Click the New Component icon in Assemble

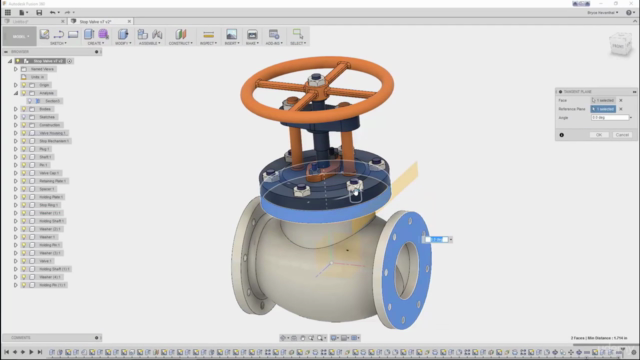[x=142, y=34]
